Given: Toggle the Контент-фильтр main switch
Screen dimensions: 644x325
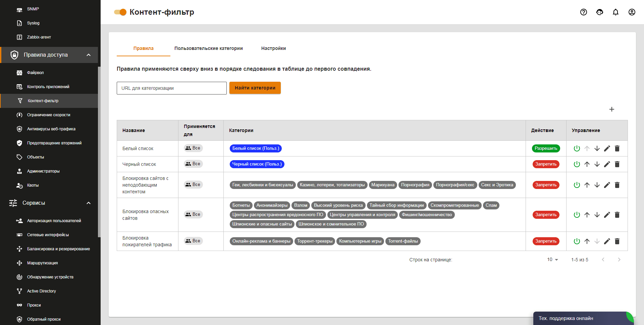Looking at the screenshot, I should click(x=120, y=12).
